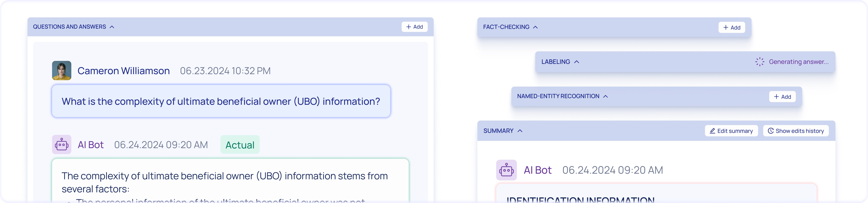Click the AI Bot name in Summary
Viewport: 868px width, 203px height.
[537, 170]
